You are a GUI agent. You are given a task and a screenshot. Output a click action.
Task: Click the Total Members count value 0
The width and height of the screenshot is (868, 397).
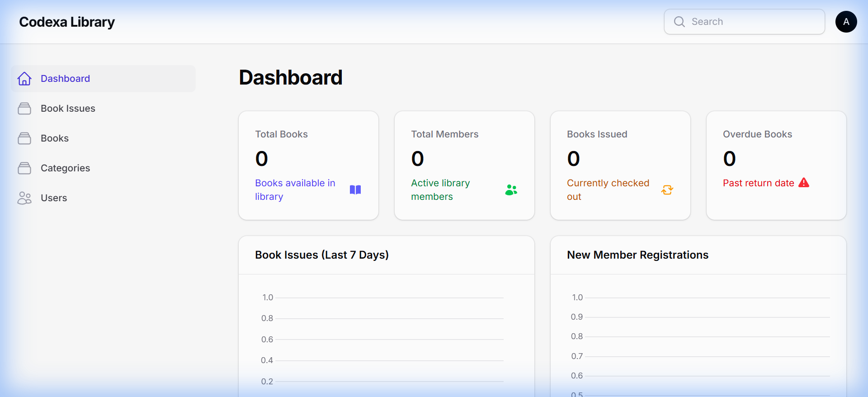point(418,159)
